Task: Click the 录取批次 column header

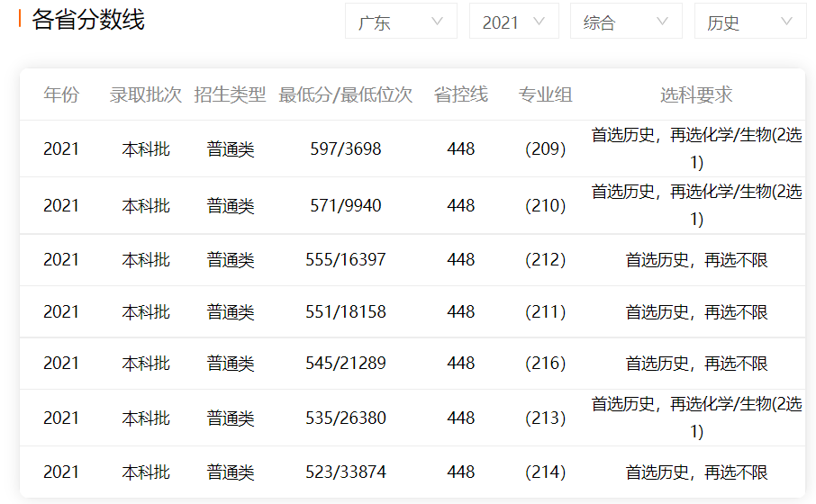Action: (146, 94)
